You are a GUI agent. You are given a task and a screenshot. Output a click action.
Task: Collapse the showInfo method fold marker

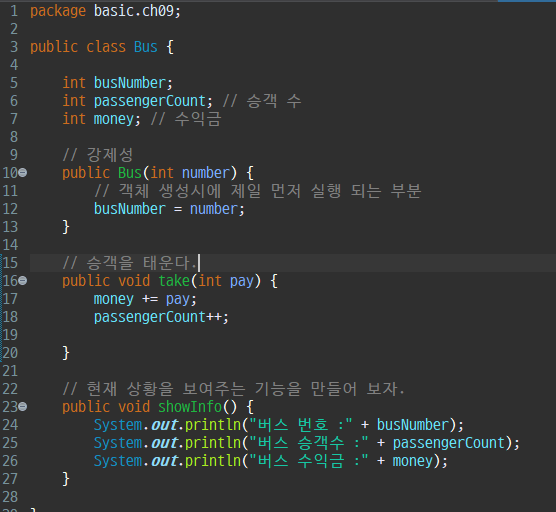pyautogui.click(x=22, y=407)
